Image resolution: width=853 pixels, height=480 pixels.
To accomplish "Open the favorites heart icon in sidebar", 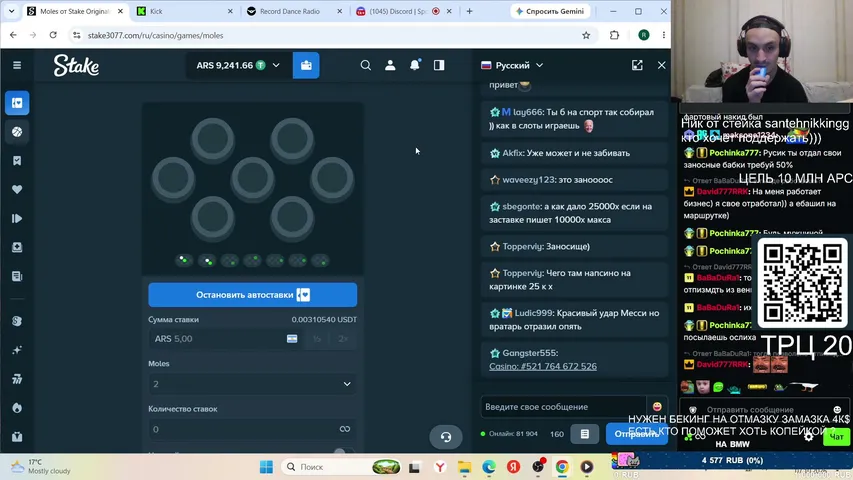I will (x=17, y=189).
